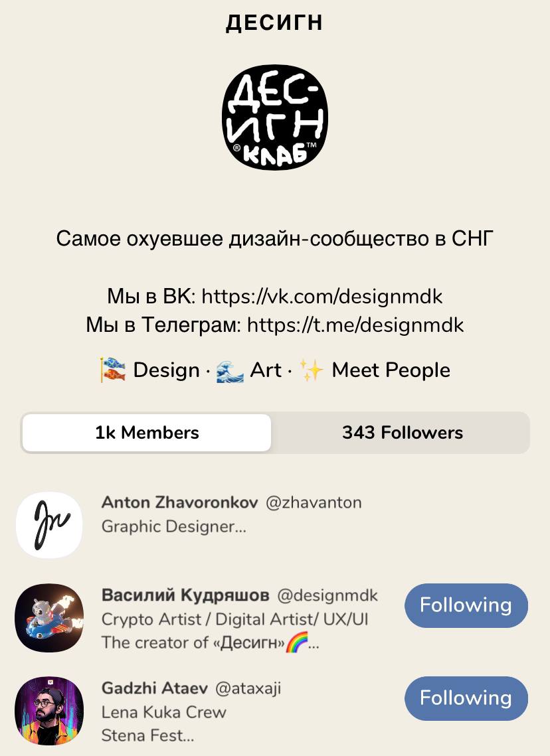
Task: Toggle Following for Gadzhi Ataev
Action: pos(466,699)
